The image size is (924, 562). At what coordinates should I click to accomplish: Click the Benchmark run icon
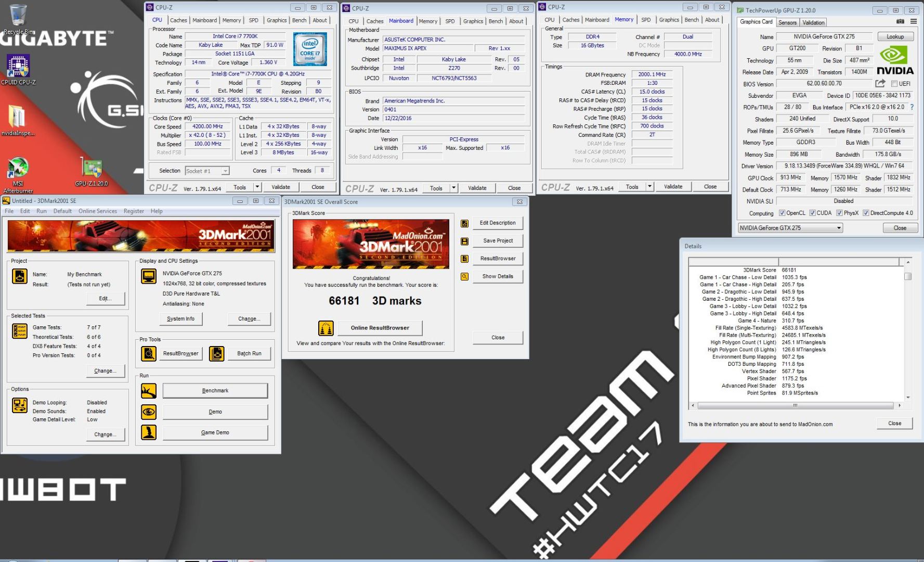149,391
